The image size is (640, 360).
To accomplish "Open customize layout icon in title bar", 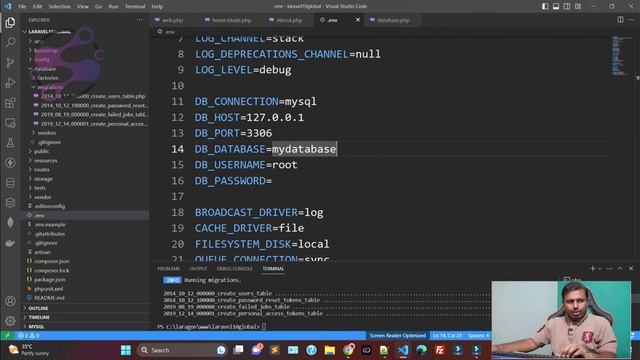I will tap(578, 6).
